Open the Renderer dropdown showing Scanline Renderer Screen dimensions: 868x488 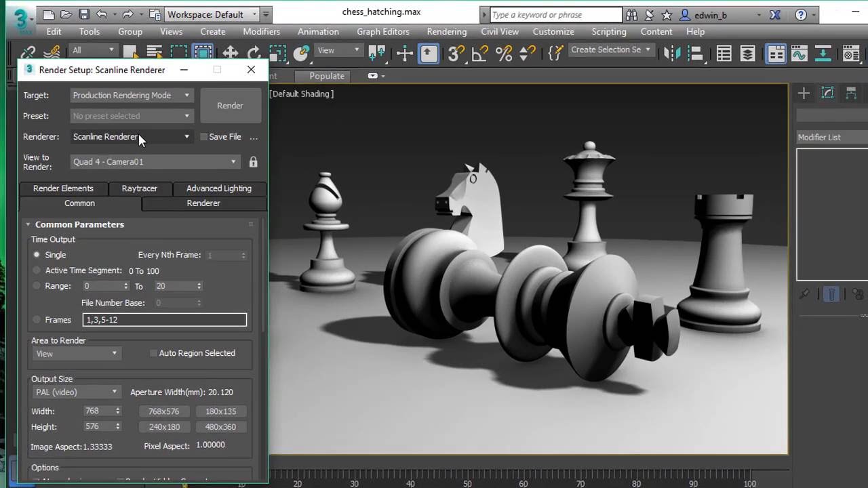[131, 137]
